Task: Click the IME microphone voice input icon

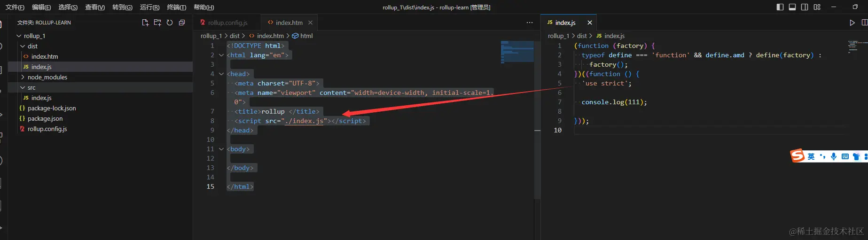Action: pos(834,157)
